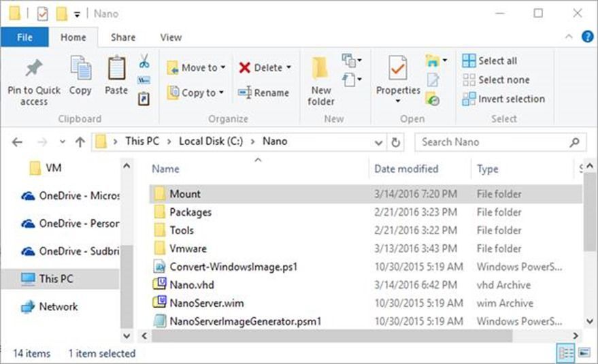Open the New item icon menu
Screen dimensions: 598x364
(352, 61)
